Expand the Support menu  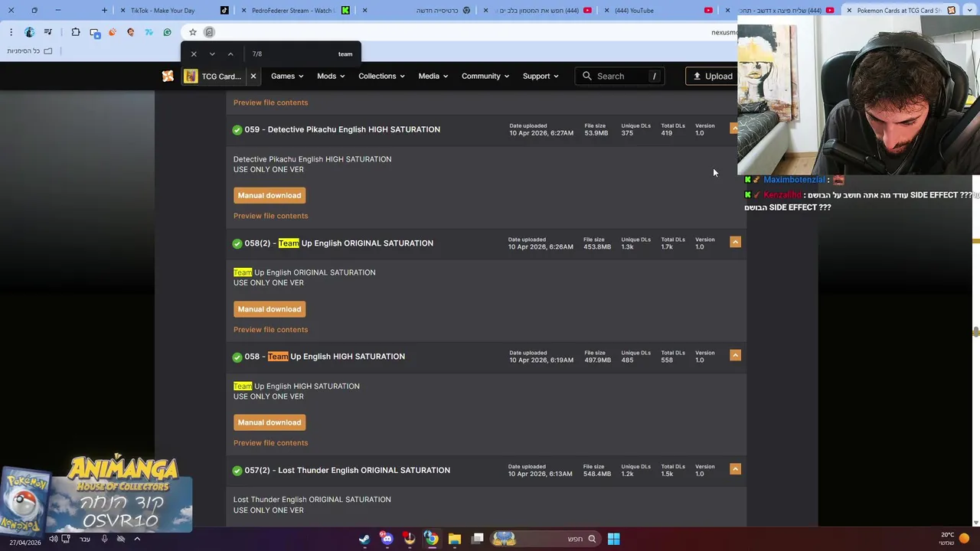coord(541,76)
